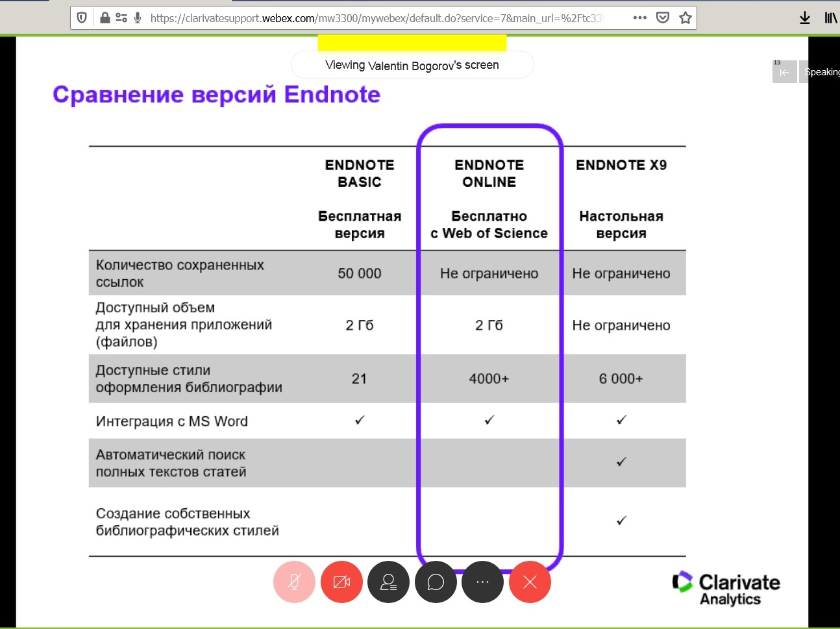Screen dimensions: 840x629
Task: Turn on the video camera
Action: (x=341, y=582)
